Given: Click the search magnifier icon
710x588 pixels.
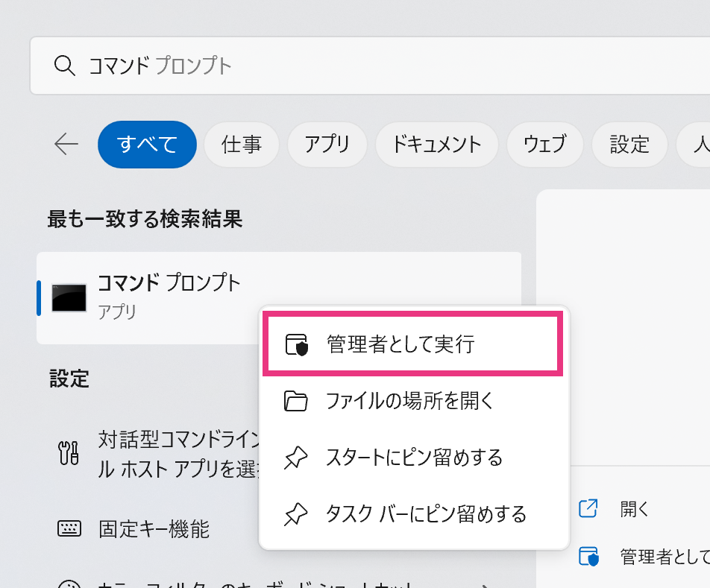Looking at the screenshot, I should 64,66.
